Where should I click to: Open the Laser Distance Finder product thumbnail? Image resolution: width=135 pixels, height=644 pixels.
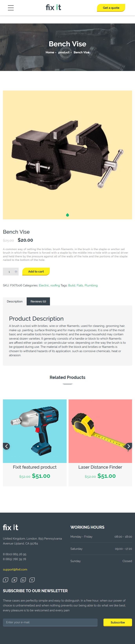click(100, 431)
